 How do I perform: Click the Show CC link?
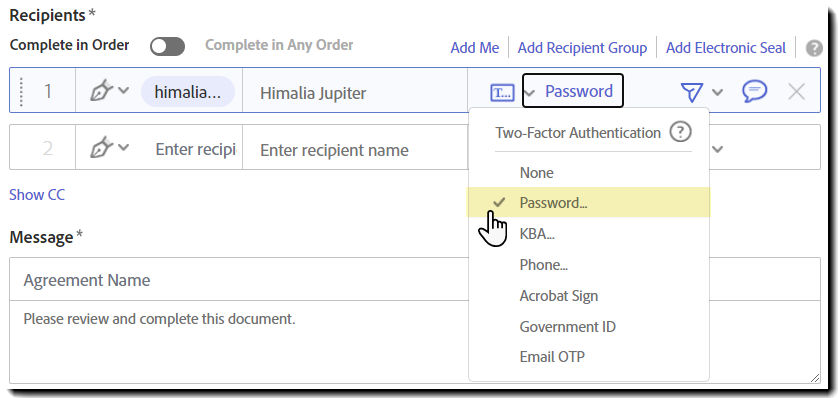[x=37, y=195]
